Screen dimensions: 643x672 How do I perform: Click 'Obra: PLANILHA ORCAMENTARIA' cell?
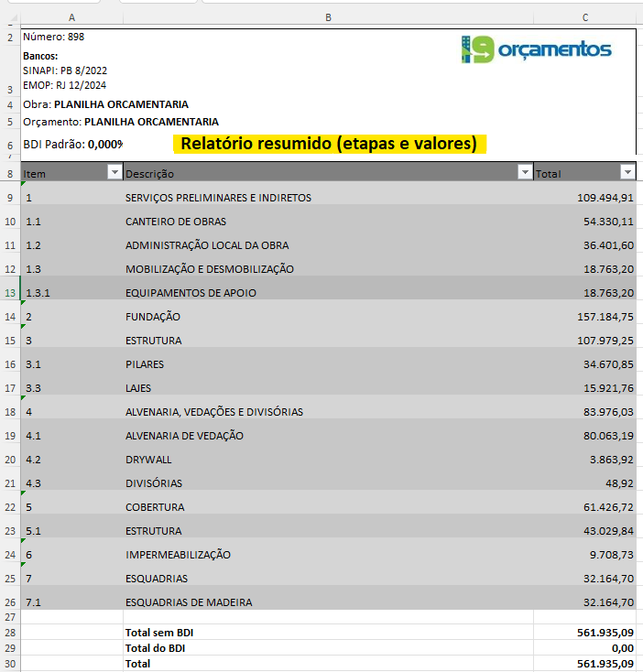pos(105,104)
